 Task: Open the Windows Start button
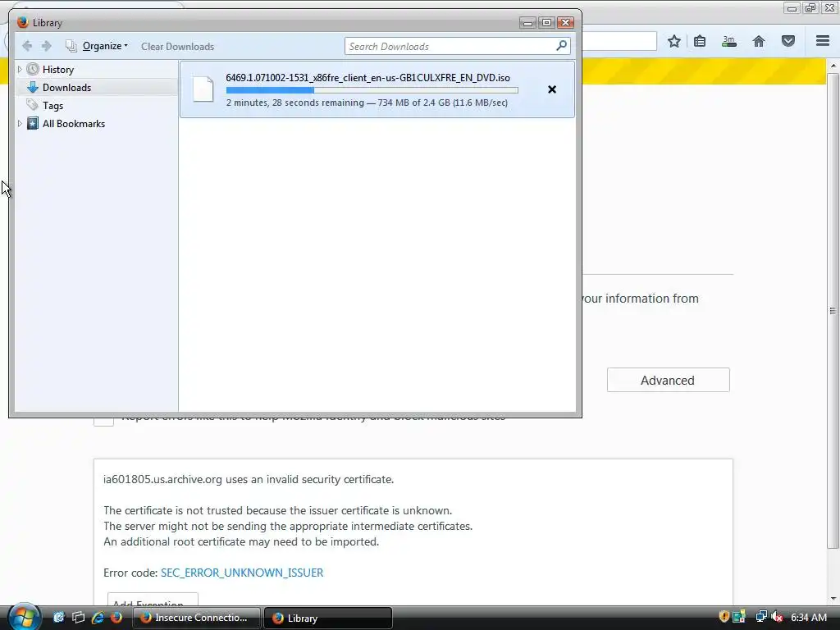24,617
